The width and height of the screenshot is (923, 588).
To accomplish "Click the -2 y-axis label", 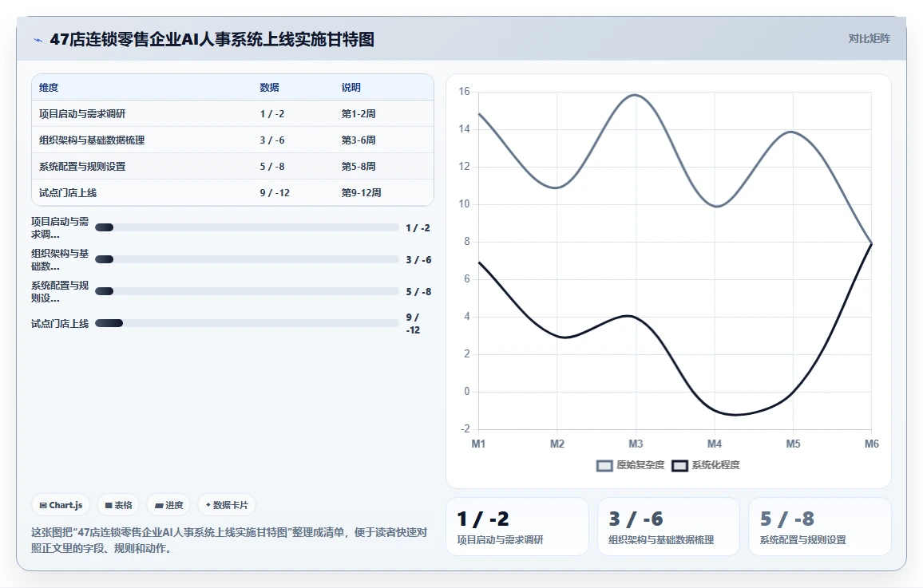I will (465, 429).
